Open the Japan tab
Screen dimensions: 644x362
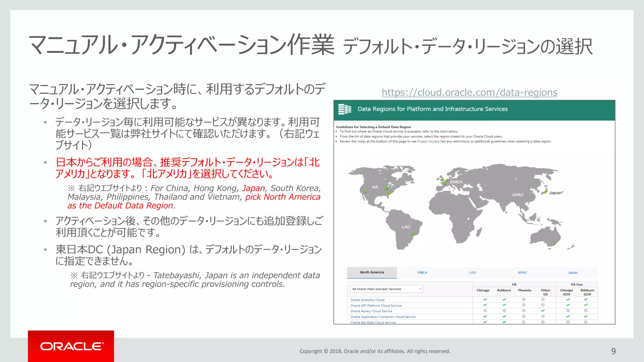coord(573,272)
